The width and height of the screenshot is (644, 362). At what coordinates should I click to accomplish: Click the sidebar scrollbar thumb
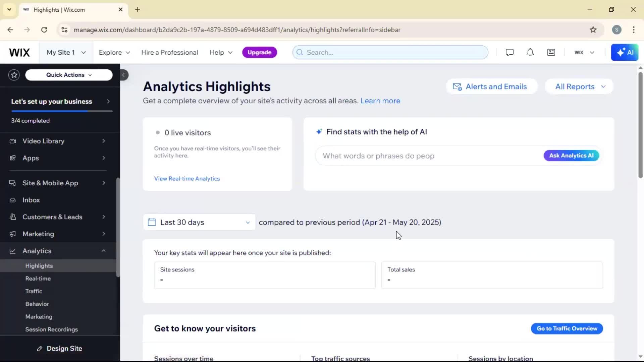(x=118, y=227)
